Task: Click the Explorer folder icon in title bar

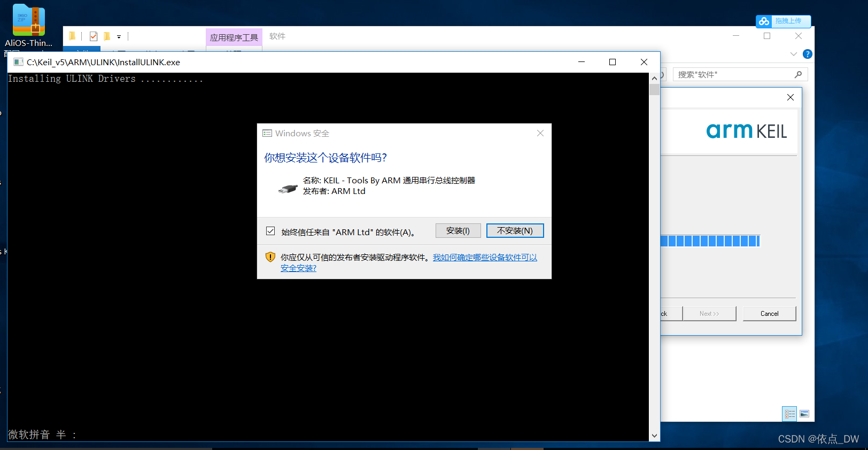Action: [72, 36]
